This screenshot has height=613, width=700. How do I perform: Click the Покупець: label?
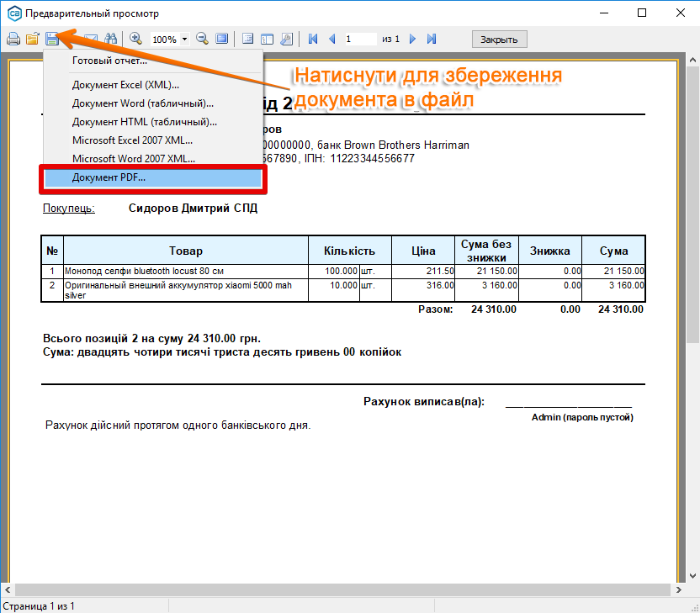pyautogui.click(x=69, y=209)
